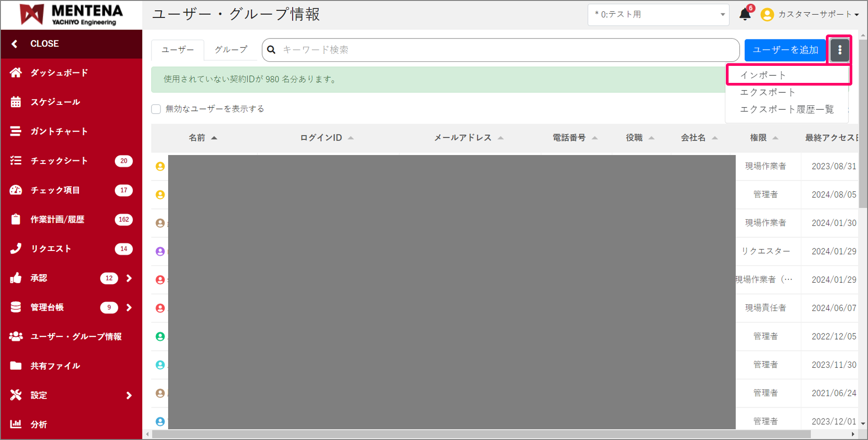Click the 共有ファイル folder icon

16,366
